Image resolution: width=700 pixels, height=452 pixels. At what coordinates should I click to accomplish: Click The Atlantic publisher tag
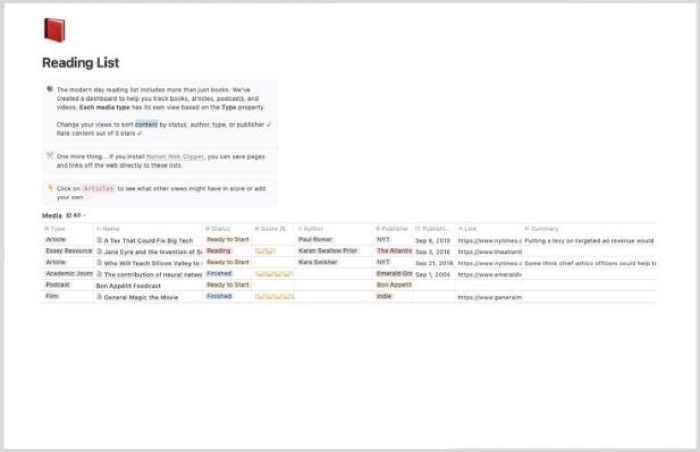pyautogui.click(x=394, y=251)
